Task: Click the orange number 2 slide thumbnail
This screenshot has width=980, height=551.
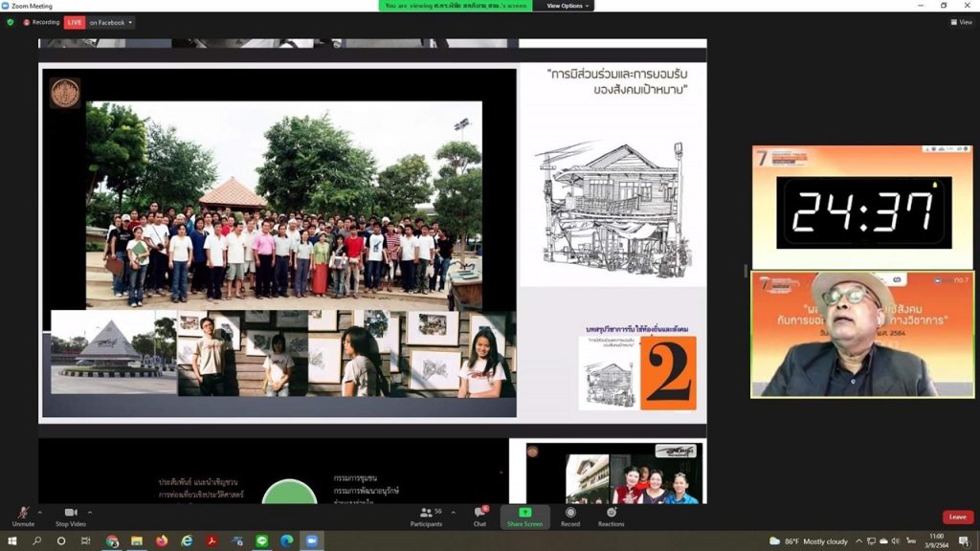Action: pyautogui.click(x=668, y=373)
